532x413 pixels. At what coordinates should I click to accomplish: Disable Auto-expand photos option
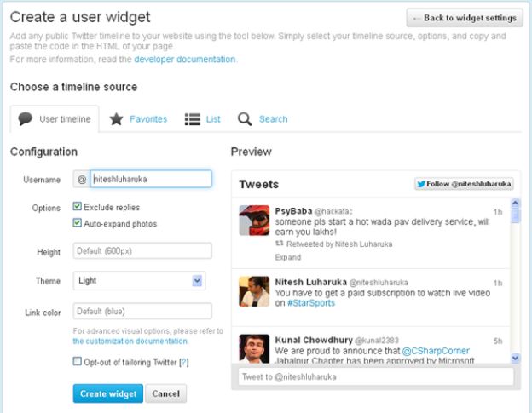78,223
